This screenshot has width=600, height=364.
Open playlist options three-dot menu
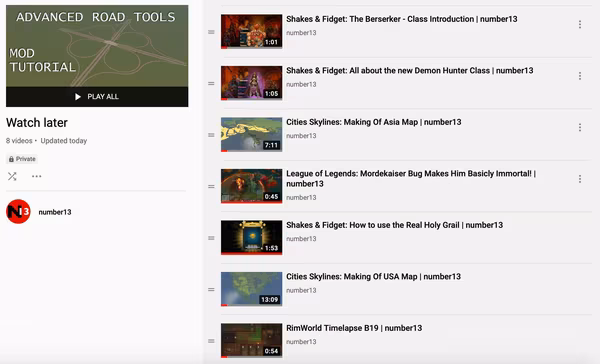click(x=37, y=176)
